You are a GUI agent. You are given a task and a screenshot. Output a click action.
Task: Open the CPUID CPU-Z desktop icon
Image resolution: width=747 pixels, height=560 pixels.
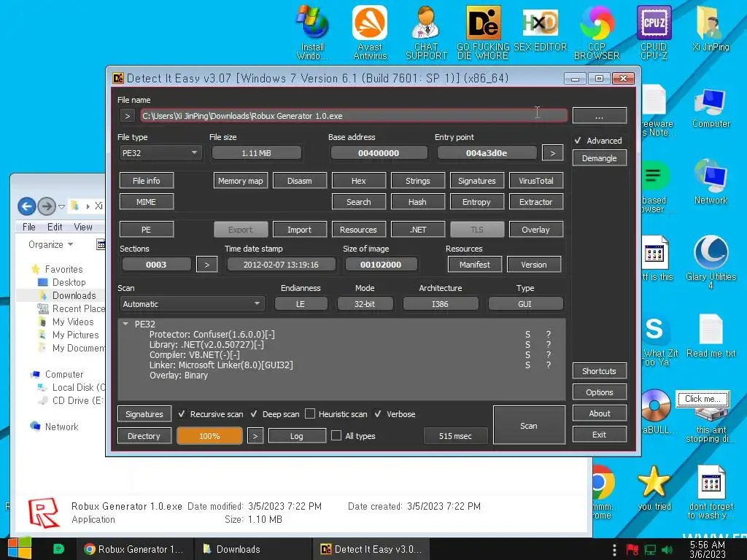(654, 32)
